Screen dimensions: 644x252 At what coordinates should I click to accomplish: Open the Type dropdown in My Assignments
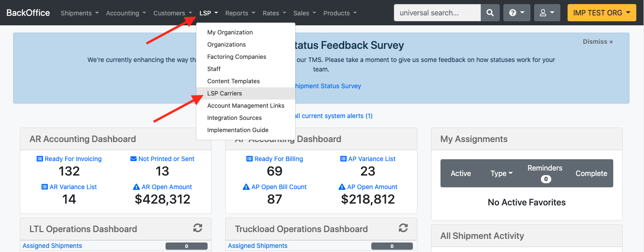(x=502, y=174)
